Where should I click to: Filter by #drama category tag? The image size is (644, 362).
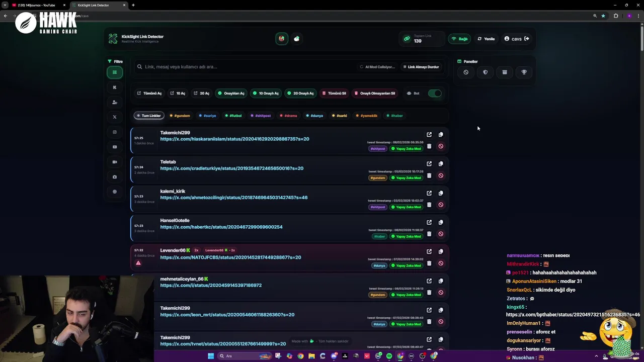coord(288,116)
